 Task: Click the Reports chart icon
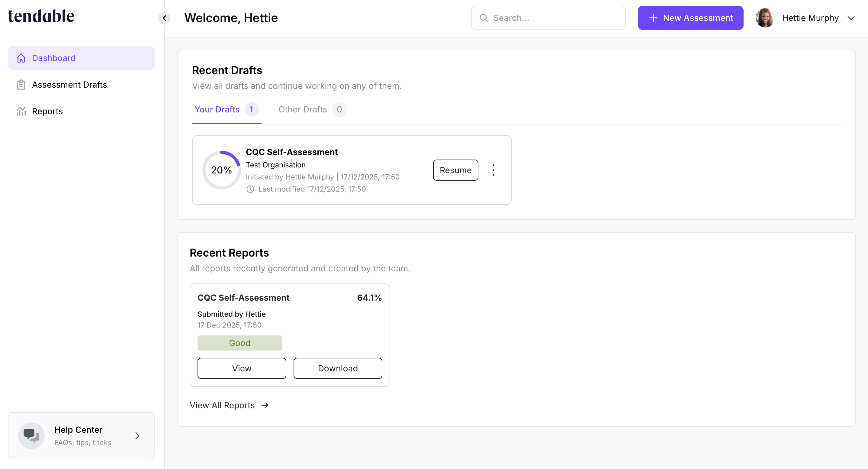pos(21,111)
